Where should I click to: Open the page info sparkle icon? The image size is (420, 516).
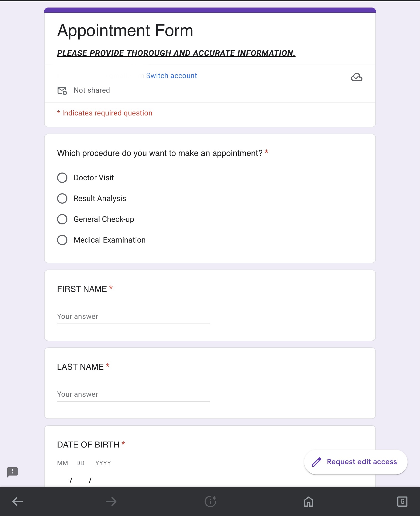[x=210, y=501]
